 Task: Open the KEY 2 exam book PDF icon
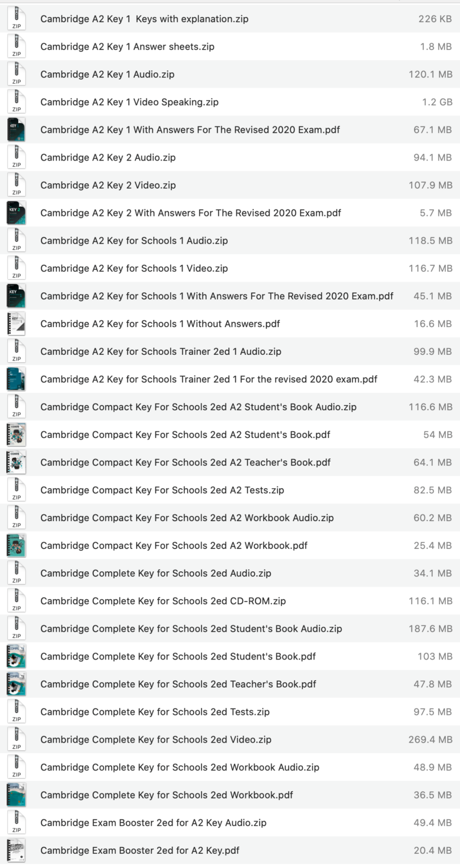pos(17,212)
